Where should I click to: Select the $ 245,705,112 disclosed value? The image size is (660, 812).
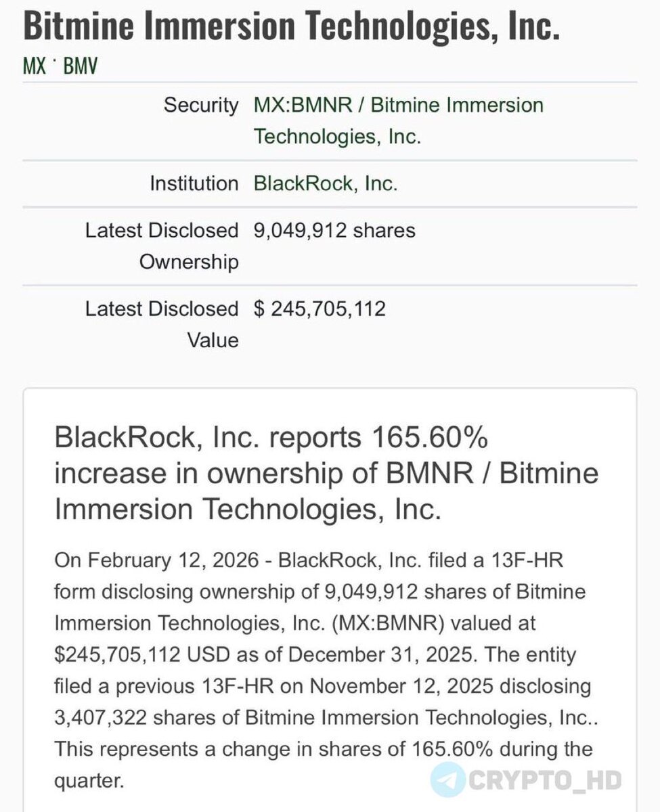[x=320, y=309]
